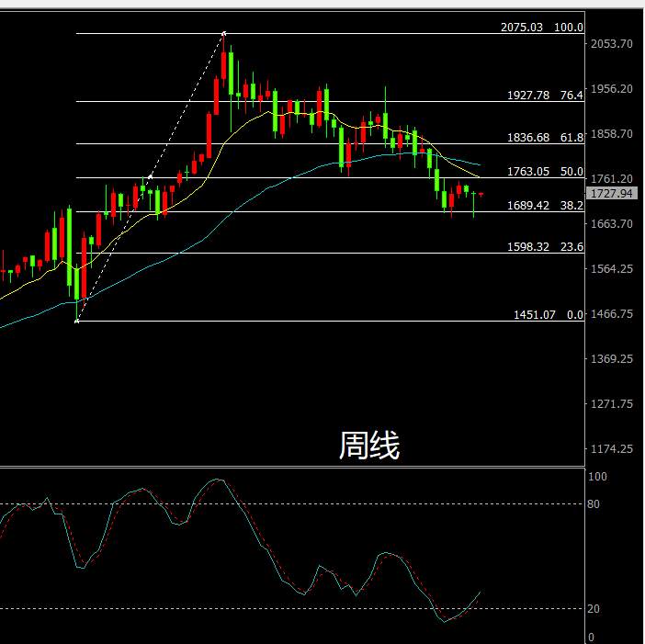Click the 1663.70 price axis value

611,224
